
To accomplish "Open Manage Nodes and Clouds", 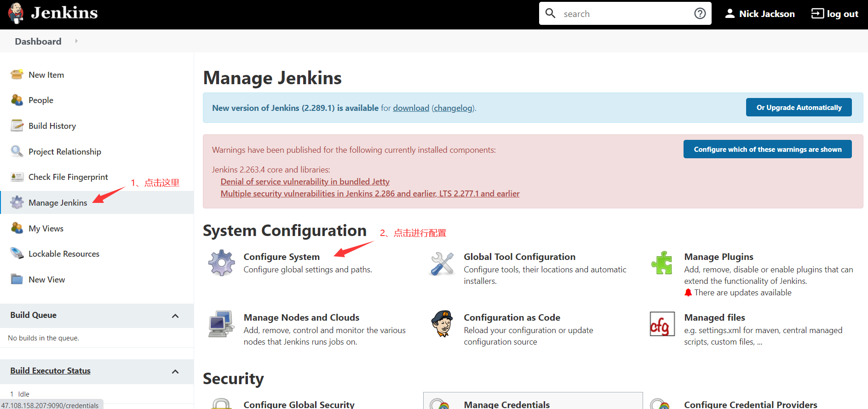I will pyautogui.click(x=301, y=317).
